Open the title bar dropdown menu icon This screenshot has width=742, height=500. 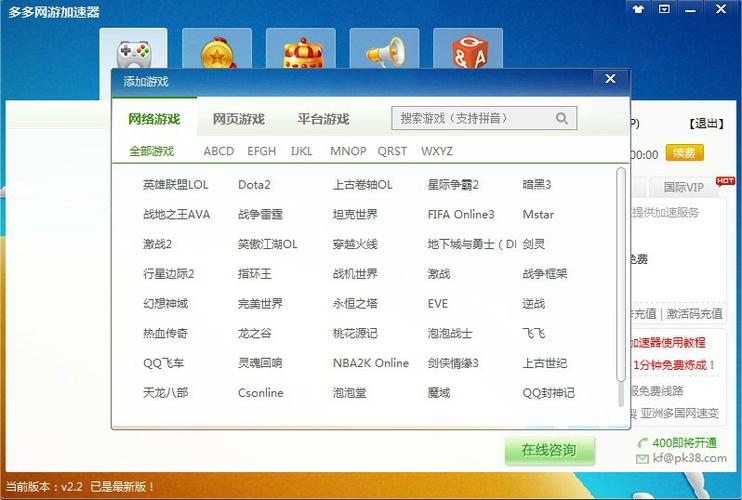tap(664, 9)
